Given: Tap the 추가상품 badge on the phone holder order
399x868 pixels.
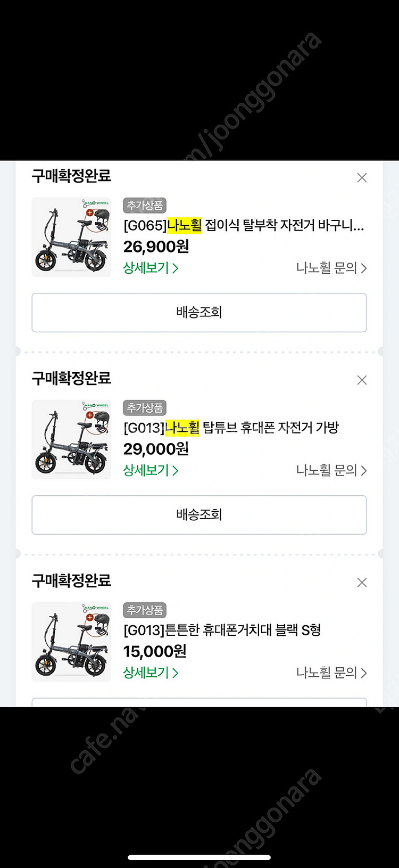Looking at the screenshot, I should click(x=145, y=610).
